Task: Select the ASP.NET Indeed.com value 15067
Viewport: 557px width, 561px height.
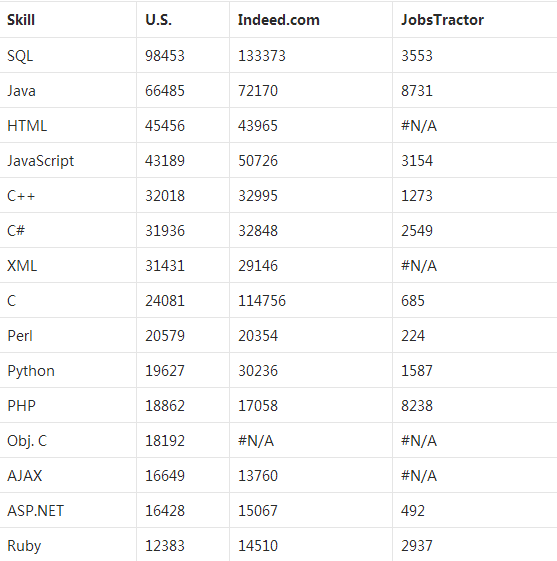Action: (x=258, y=511)
